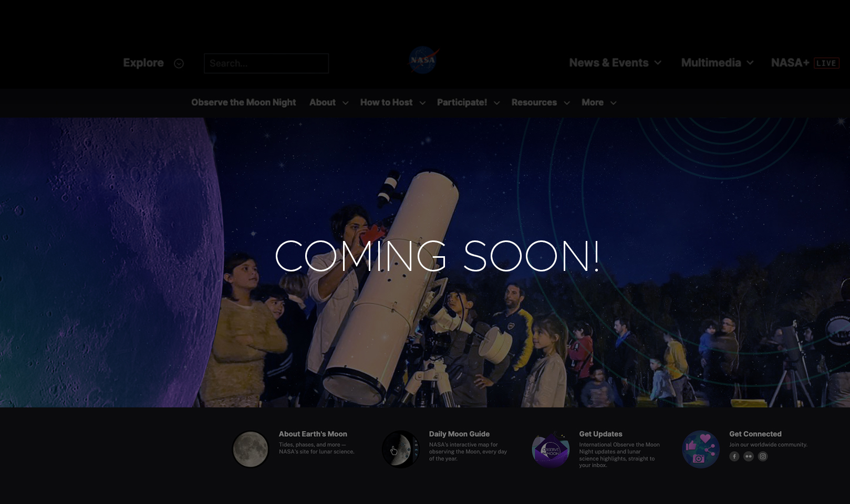This screenshot has width=850, height=504.
Task: Expand the Explore dropdown chevron
Action: point(179,63)
